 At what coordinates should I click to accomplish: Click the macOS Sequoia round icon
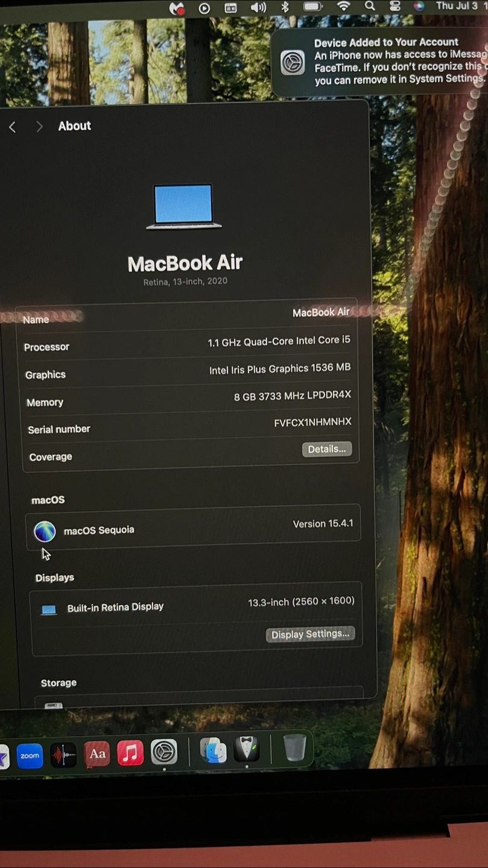45,531
